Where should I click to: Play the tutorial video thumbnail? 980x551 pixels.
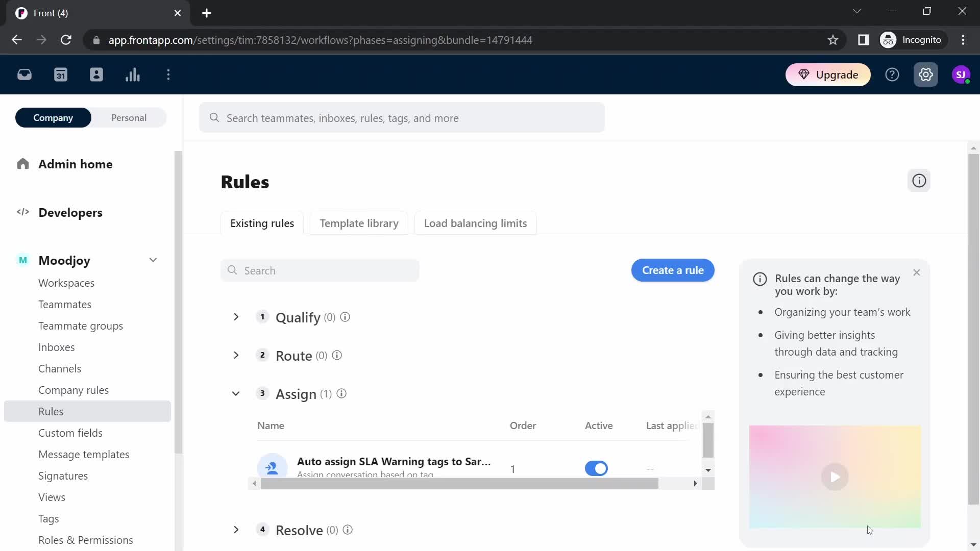pyautogui.click(x=835, y=477)
